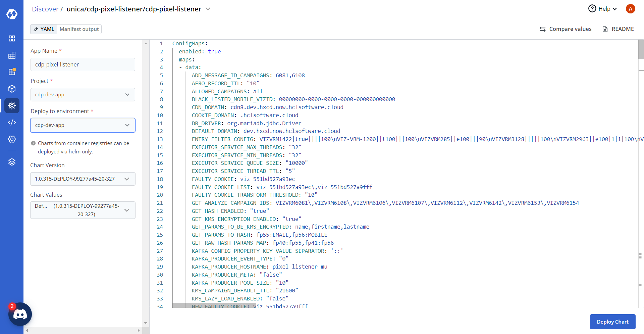The image size is (644, 334).
Task: Open the Help menu
Action: 603,9
